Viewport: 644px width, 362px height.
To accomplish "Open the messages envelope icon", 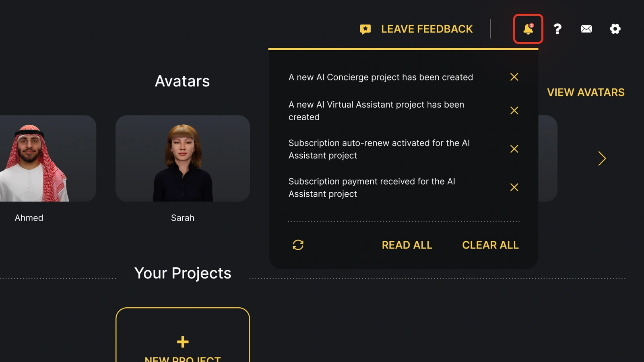I will click(586, 29).
